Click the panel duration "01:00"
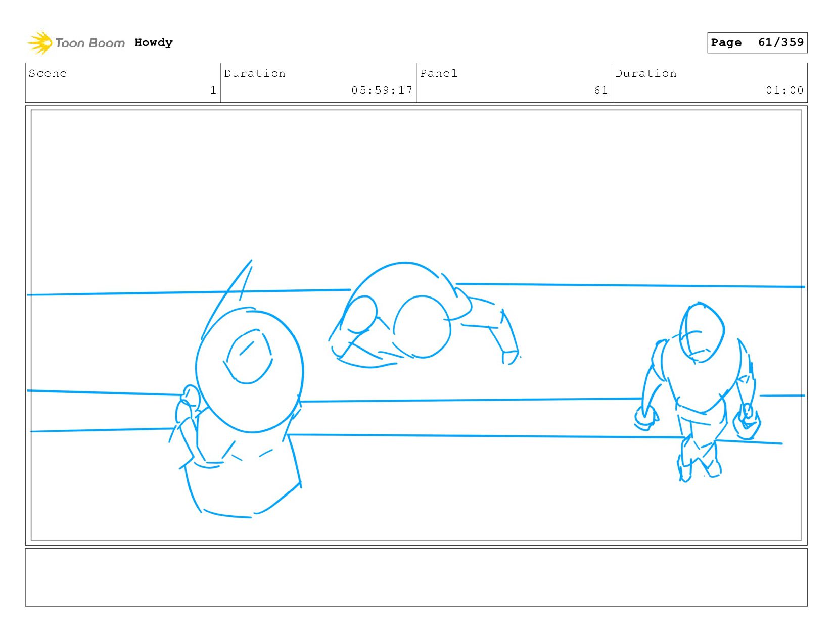Image resolution: width=834 pixels, height=644 pixels. (x=784, y=90)
